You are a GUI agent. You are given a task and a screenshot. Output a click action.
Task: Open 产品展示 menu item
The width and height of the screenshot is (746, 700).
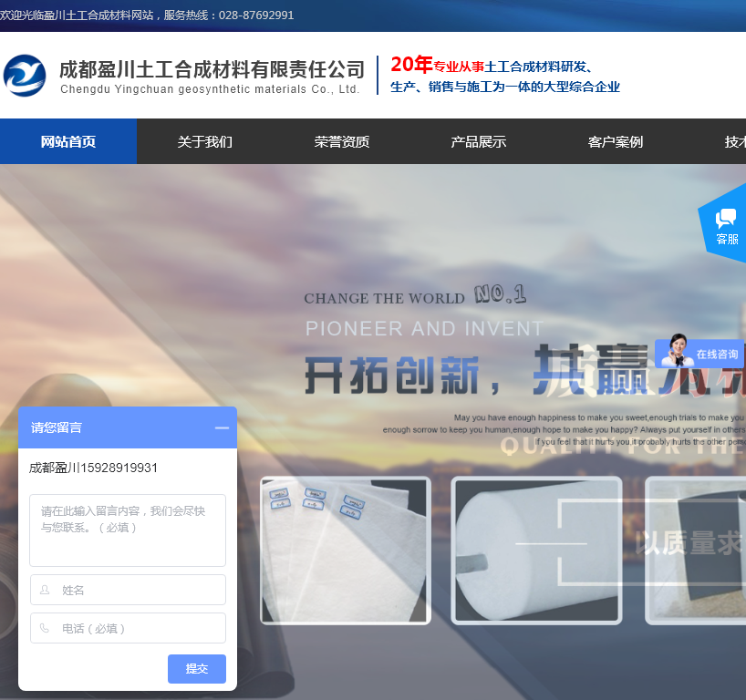click(x=478, y=141)
